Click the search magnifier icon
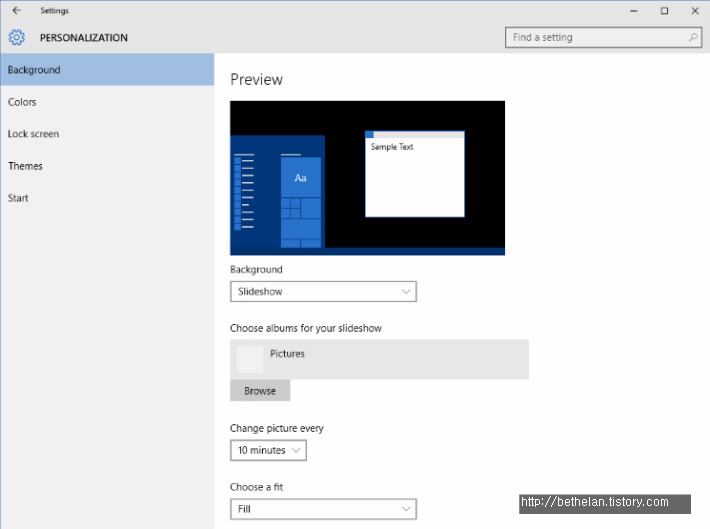 [x=693, y=38]
